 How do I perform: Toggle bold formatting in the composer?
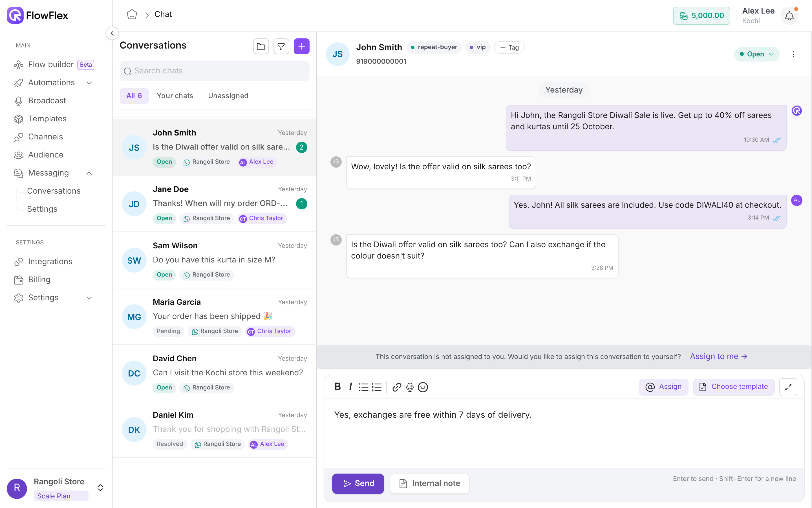tap(337, 387)
